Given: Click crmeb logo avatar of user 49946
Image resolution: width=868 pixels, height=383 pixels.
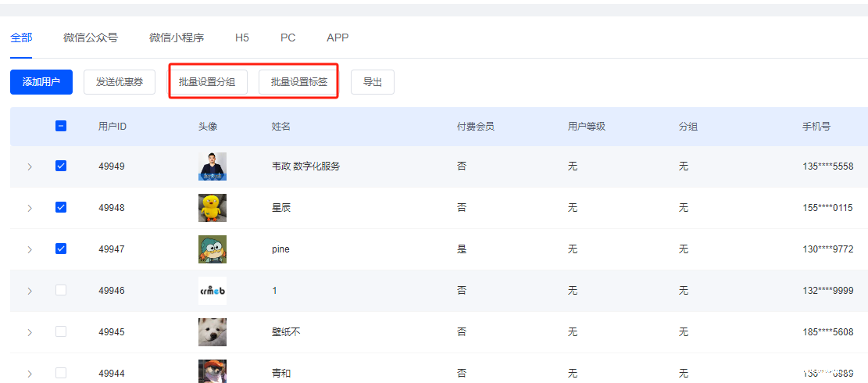Looking at the screenshot, I should point(213,291).
